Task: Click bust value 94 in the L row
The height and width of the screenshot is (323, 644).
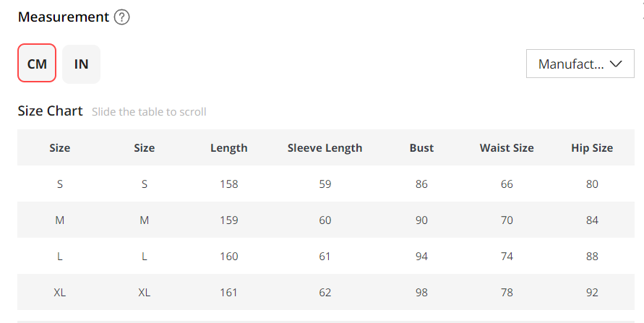Action: pos(421,257)
